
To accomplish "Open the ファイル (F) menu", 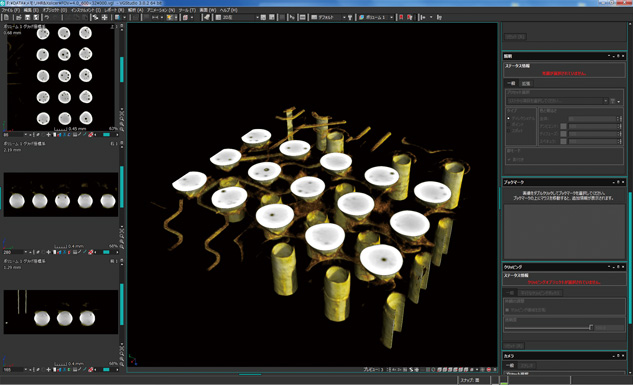I will [11, 10].
